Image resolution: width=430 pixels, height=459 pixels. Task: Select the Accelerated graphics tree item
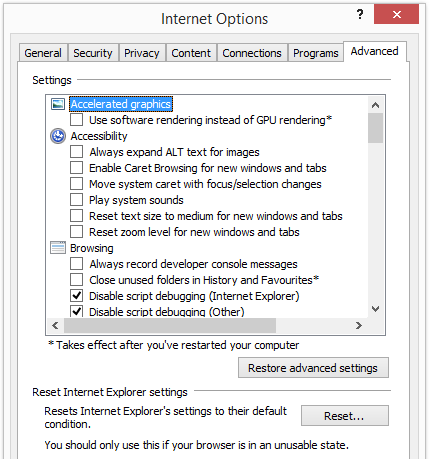[121, 104]
